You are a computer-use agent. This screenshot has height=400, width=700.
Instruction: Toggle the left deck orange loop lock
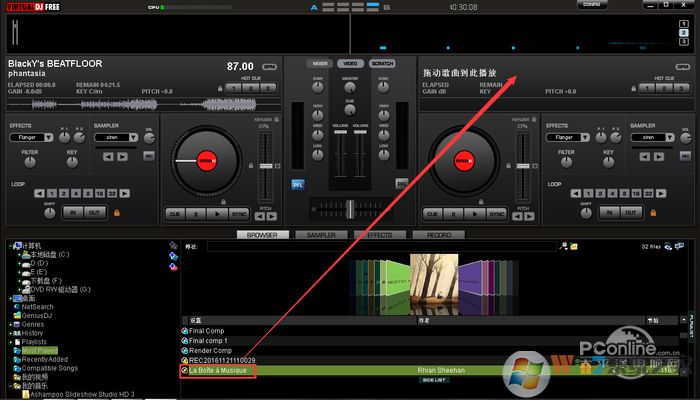pyautogui.click(x=117, y=213)
